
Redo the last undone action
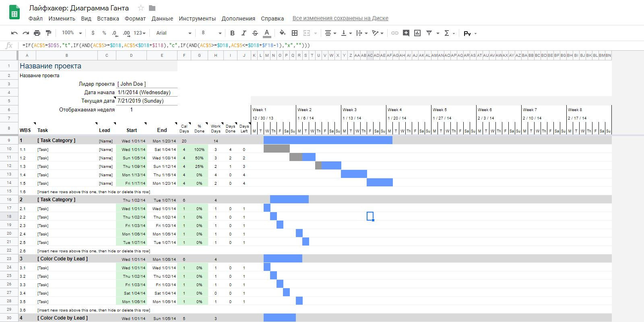(26, 33)
